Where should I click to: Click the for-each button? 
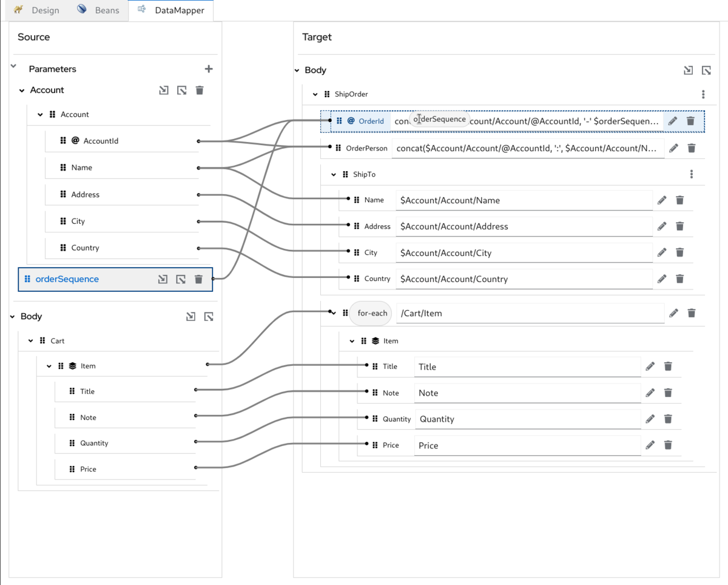click(371, 313)
